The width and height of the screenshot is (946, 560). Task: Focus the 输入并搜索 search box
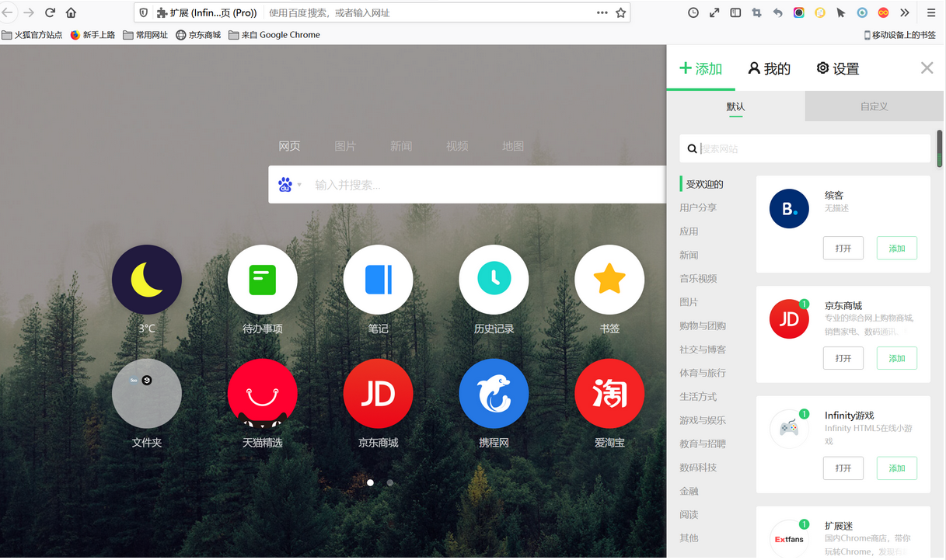[x=467, y=185]
